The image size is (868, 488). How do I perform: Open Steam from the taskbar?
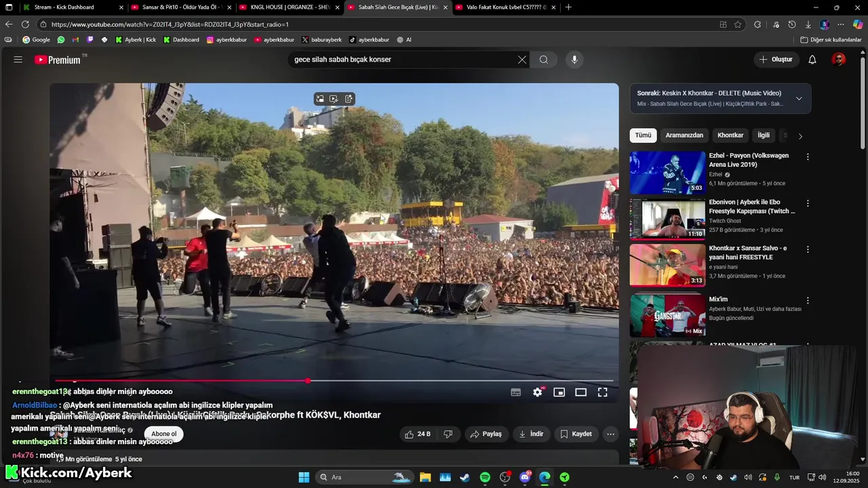465,477
